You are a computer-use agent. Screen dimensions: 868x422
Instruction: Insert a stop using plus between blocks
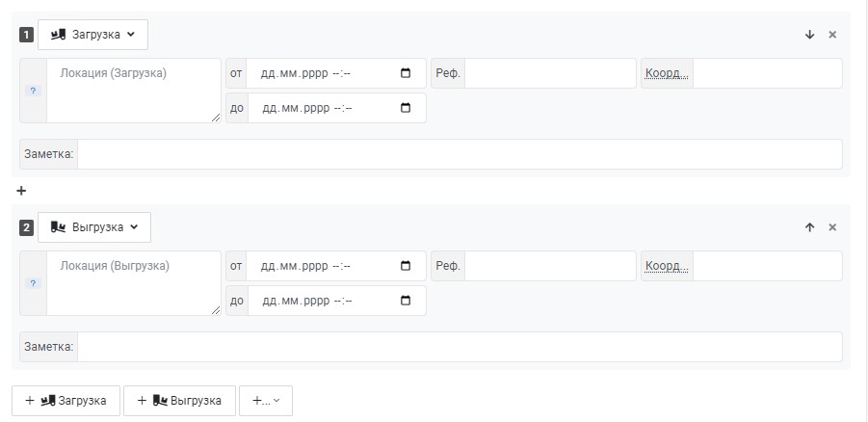pos(21,191)
